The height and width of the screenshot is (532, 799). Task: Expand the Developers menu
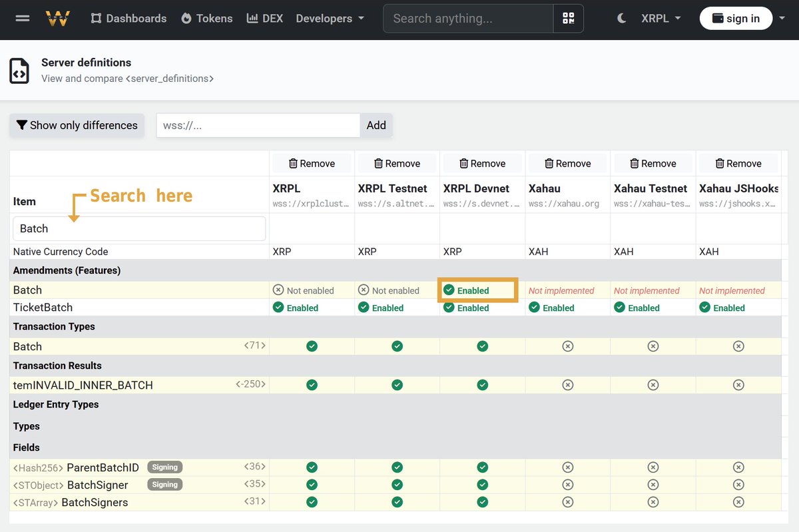pyautogui.click(x=330, y=19)
